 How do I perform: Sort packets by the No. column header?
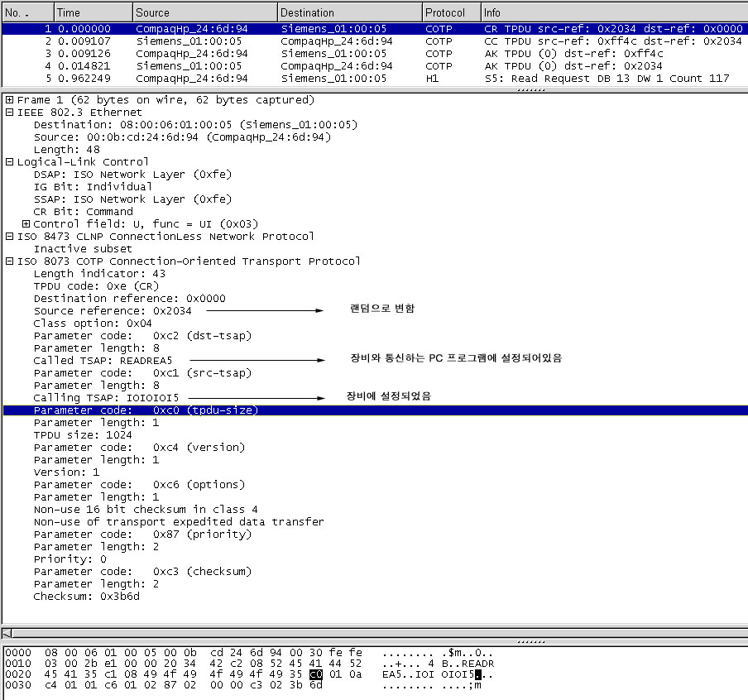(26, 12)
